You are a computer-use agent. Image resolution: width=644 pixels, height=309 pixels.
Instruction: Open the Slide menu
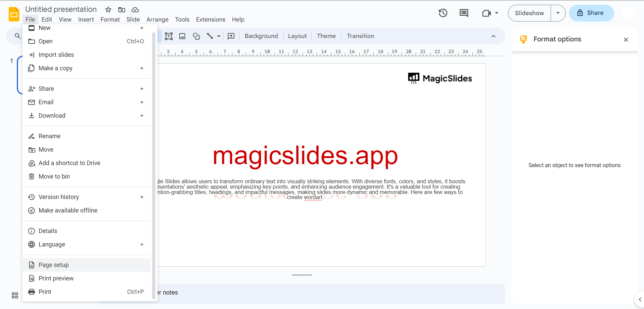pyautogui.click(x=133, y=20)
